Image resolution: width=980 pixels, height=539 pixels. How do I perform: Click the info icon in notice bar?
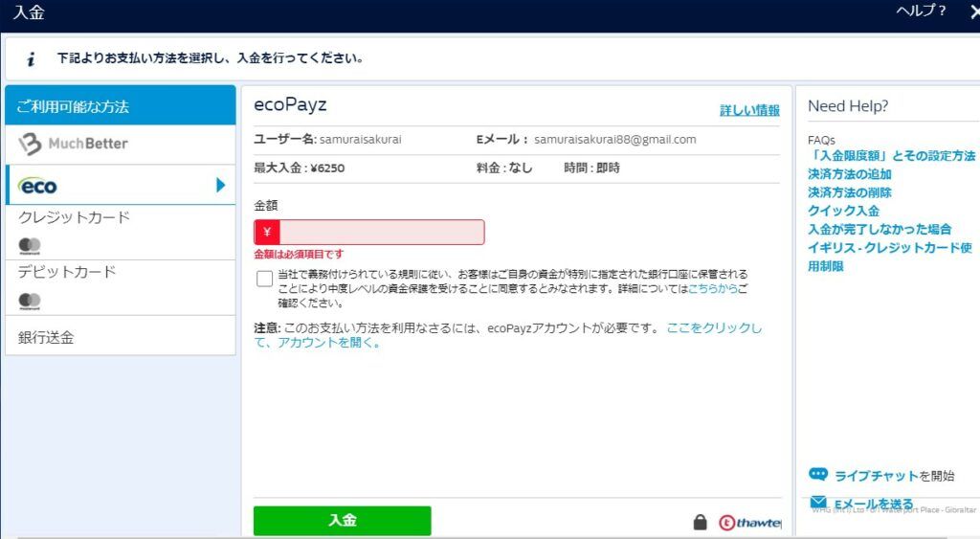click(31, 58)
